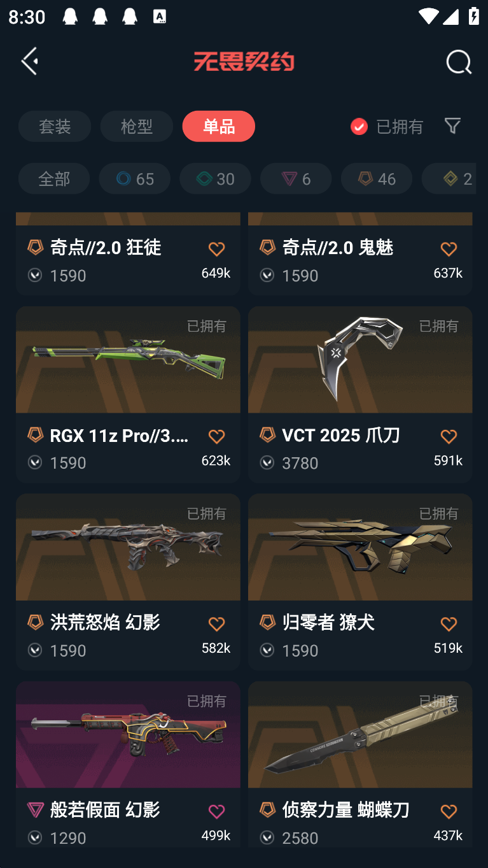Like the 洪荒怒焰 幻影 heart icon

tap(216, 624)
